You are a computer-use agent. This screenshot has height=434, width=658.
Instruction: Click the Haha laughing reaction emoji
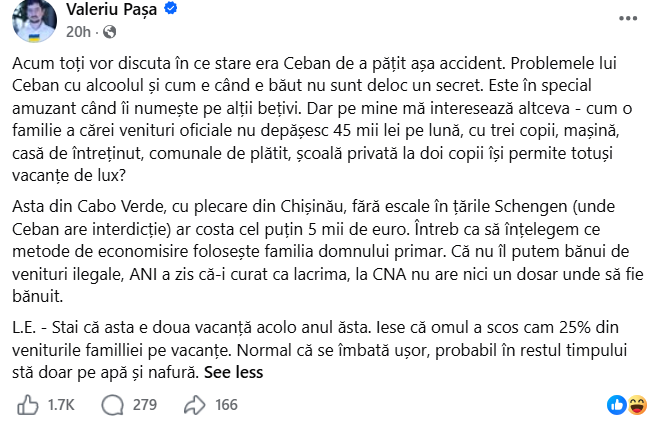click(637, 405)
